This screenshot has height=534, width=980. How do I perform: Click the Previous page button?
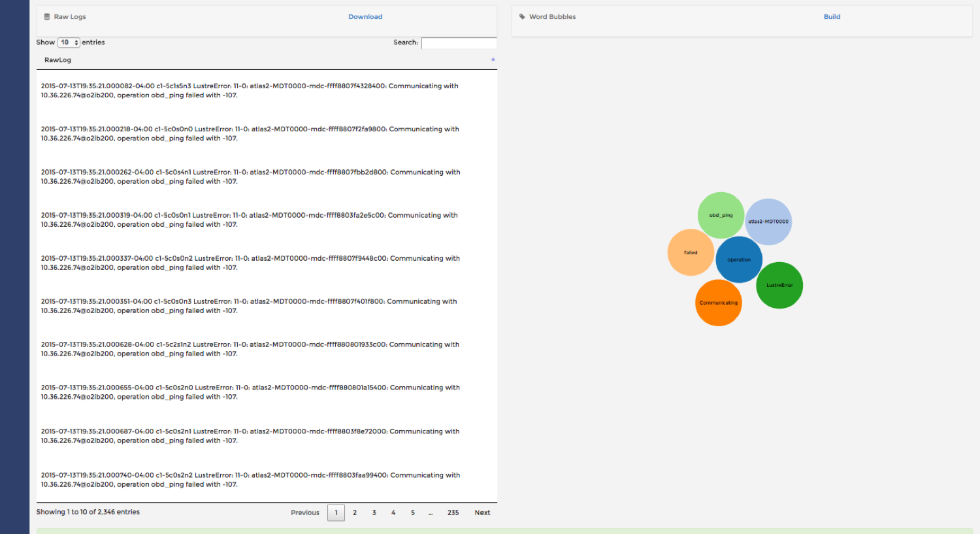[305, 512]
